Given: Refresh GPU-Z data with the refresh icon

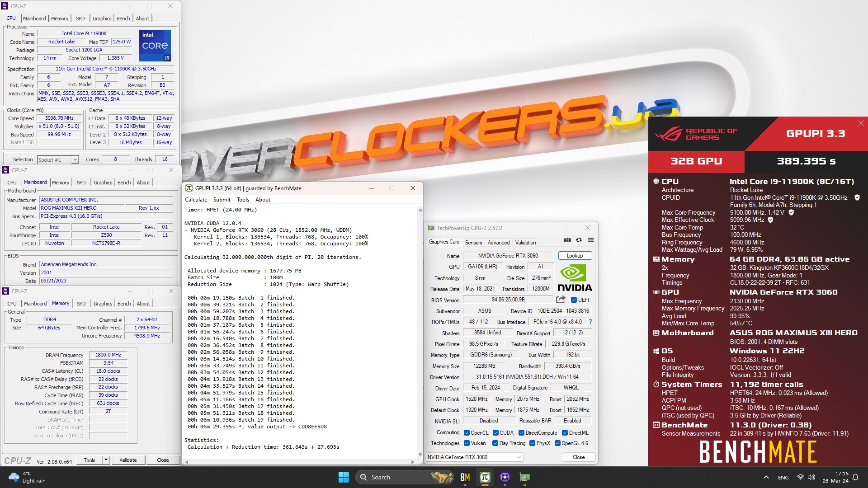Looking at the screenshot, I should pos(579,240).
